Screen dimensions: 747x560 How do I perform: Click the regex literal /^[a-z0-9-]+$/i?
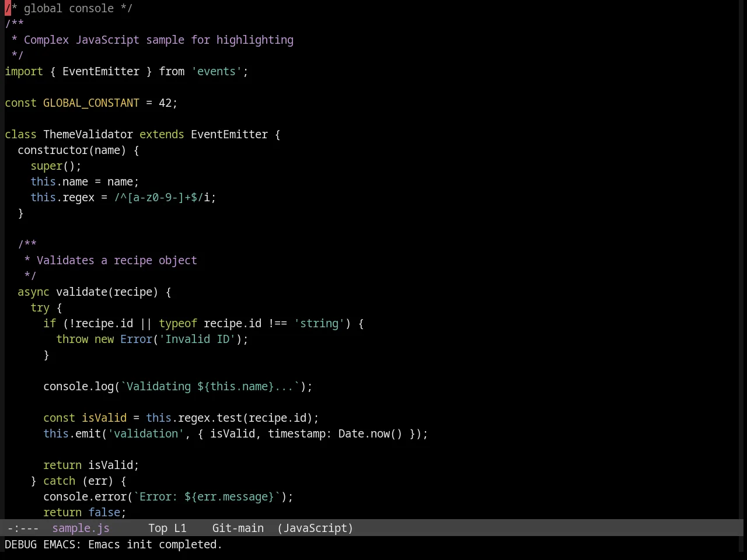click(x=162, y=197)
